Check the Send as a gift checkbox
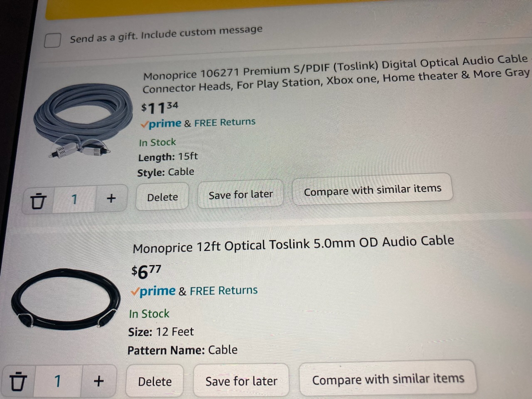 pyautogui.click(x=53, y=40)
